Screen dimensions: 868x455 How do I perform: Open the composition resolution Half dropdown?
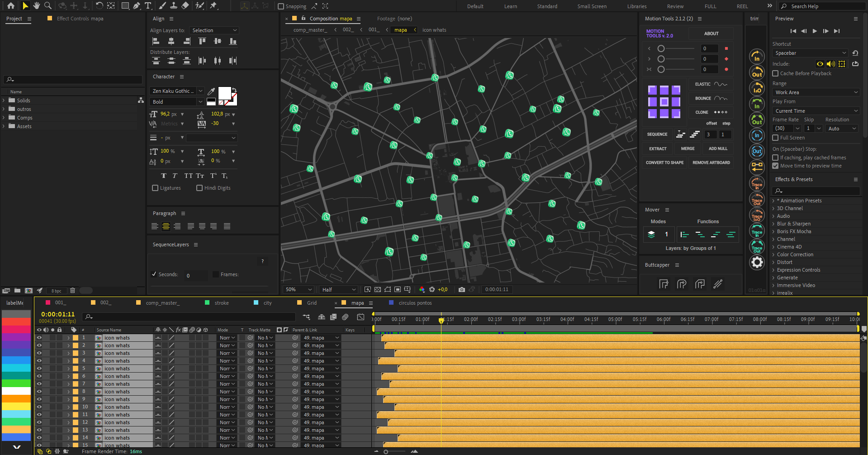pos(339,290)
